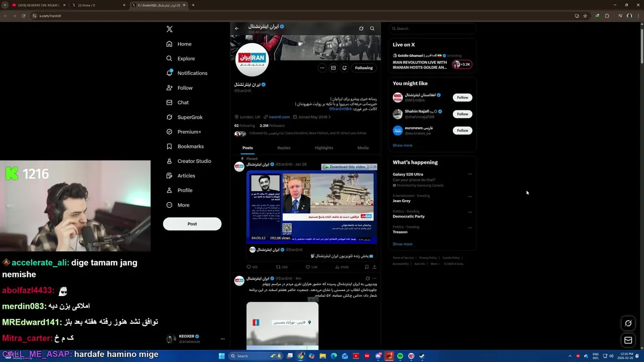The width and height of the screenshot is (644, 362).
Task: Toggle post notifications with the bell icon
Action: click(x=344, y=67)
